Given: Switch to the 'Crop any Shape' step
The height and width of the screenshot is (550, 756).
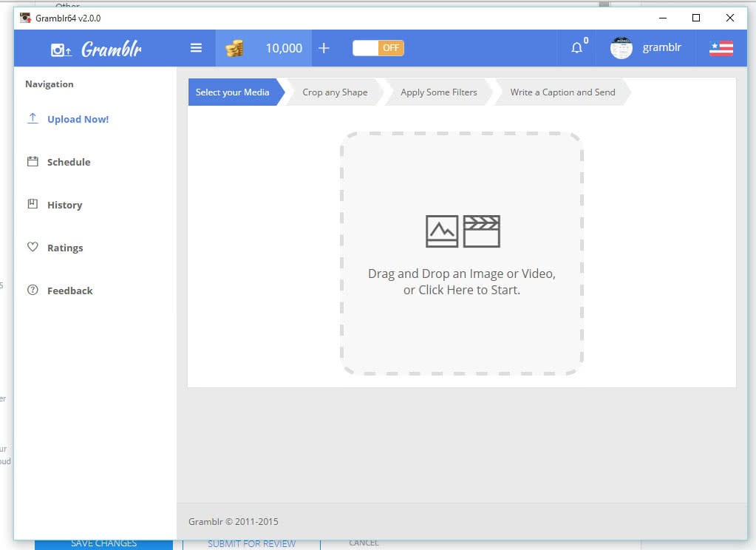Looking at the screenshot, I should [x=335, y=92].
